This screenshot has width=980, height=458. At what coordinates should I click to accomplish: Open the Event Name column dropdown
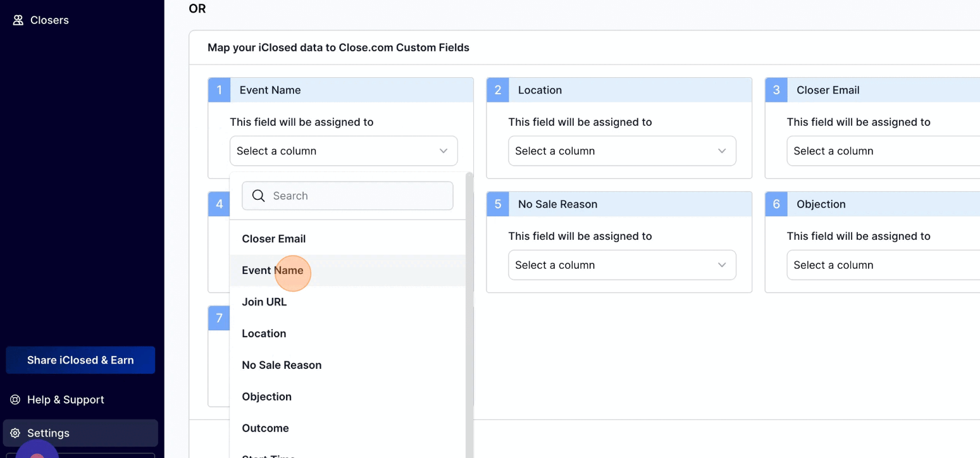[343, 151]
